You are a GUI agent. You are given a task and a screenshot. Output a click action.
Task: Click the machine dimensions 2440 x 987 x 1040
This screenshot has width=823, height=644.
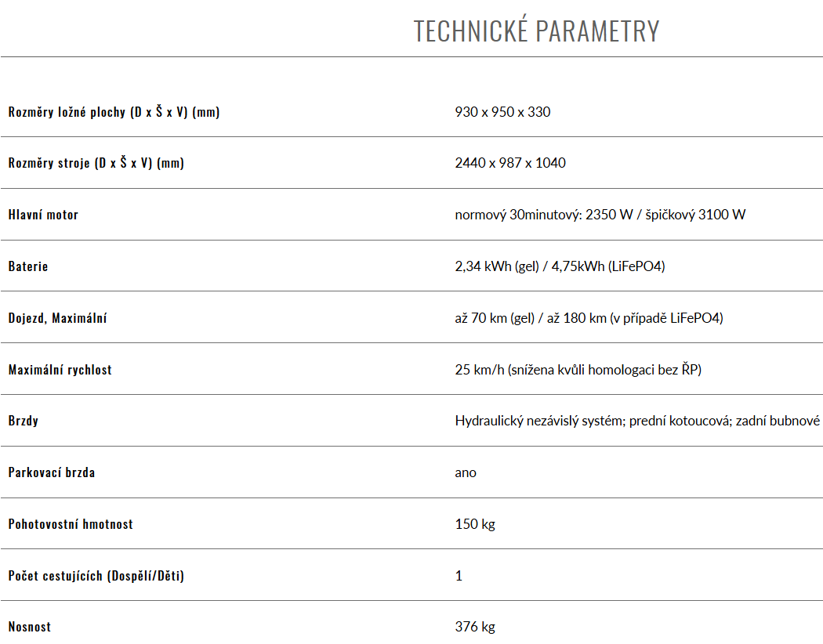510,164
